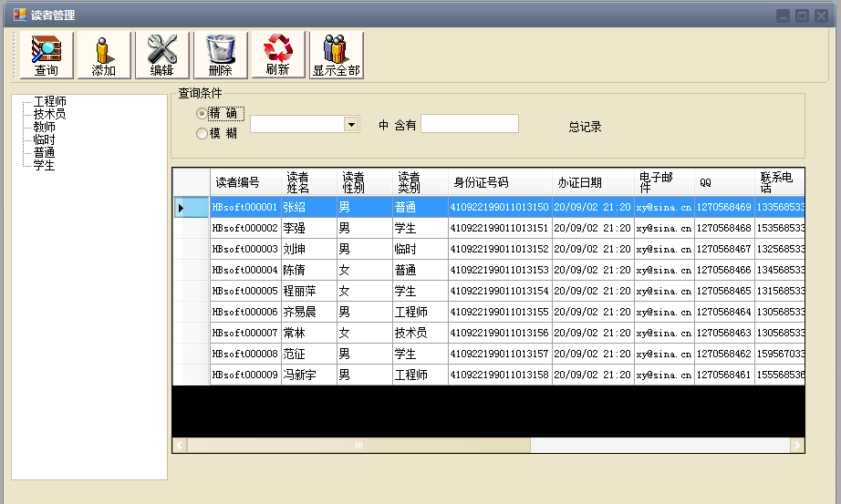Click the 技术员 category cell of 常林

pos(420,333)
